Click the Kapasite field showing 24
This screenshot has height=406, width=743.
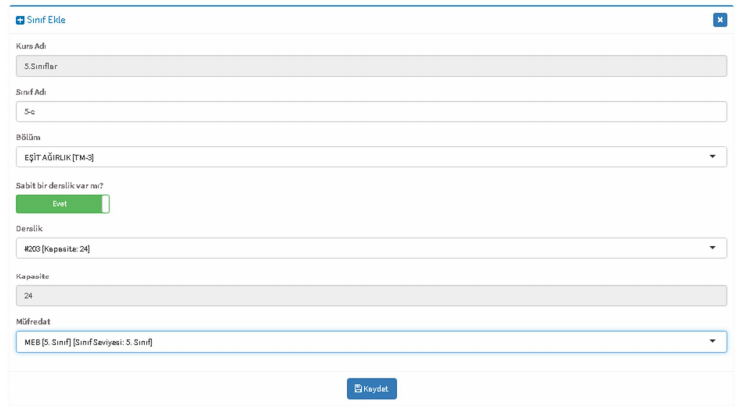[x=372, y=296]
